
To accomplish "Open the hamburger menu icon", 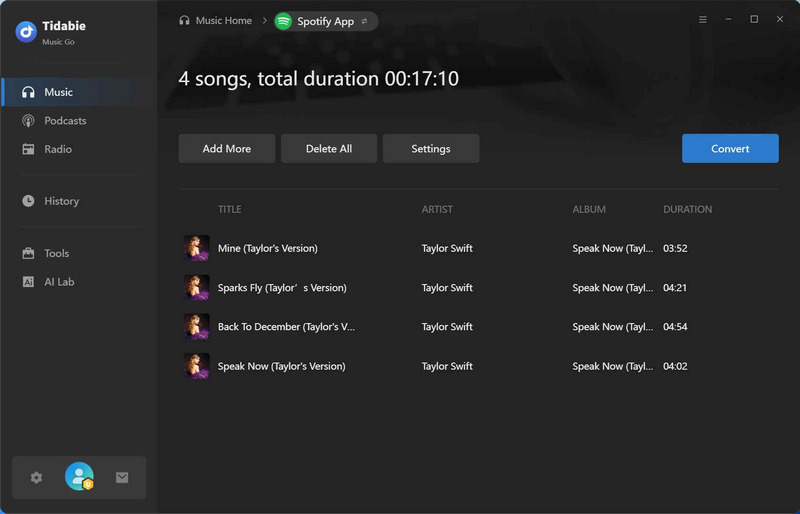I will click(x=703, y=19).
